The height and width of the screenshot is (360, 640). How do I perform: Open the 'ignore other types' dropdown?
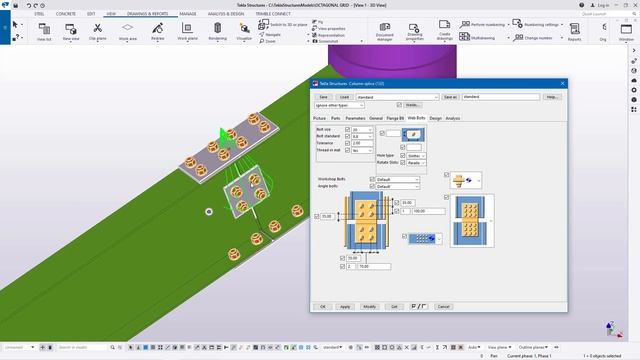click(339, 105)
